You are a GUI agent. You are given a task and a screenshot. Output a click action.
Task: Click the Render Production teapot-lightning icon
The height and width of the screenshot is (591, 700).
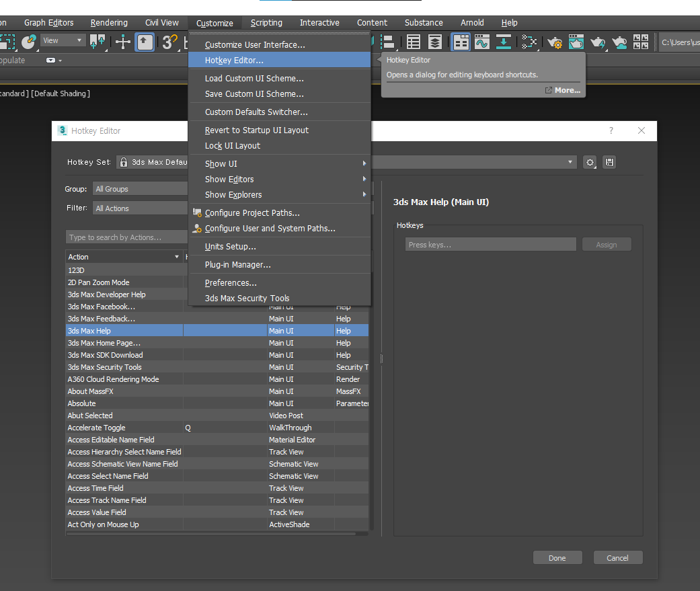[598, 42]
